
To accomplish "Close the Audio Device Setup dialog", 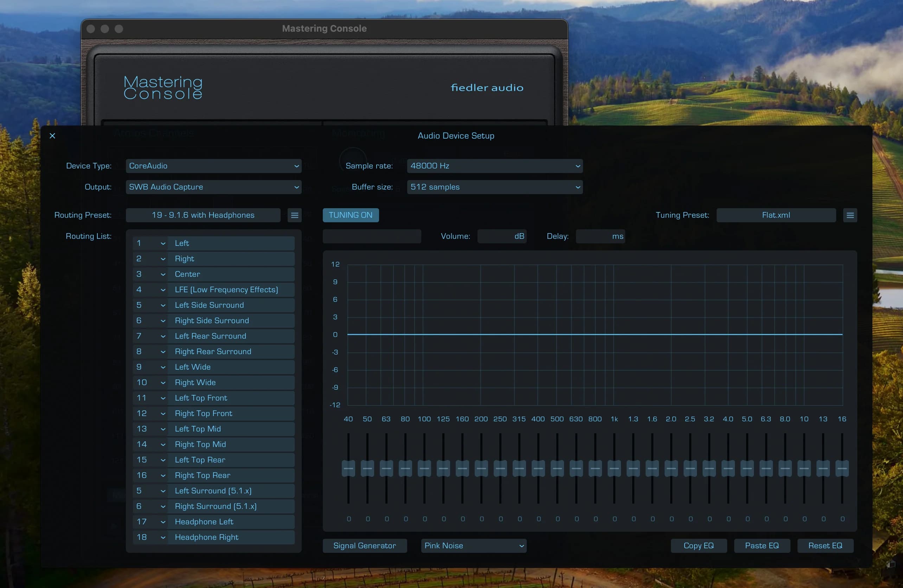I will [x=52, y=135].
